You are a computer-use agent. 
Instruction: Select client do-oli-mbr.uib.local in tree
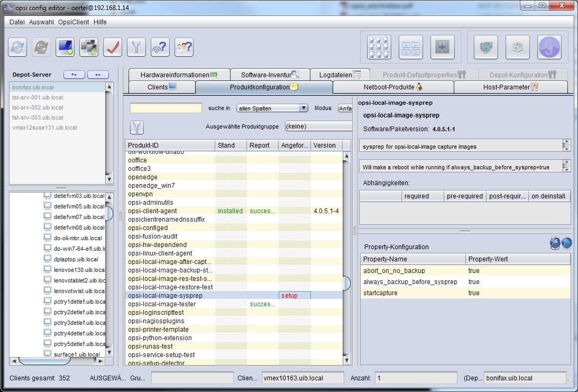tap(78, 238)
